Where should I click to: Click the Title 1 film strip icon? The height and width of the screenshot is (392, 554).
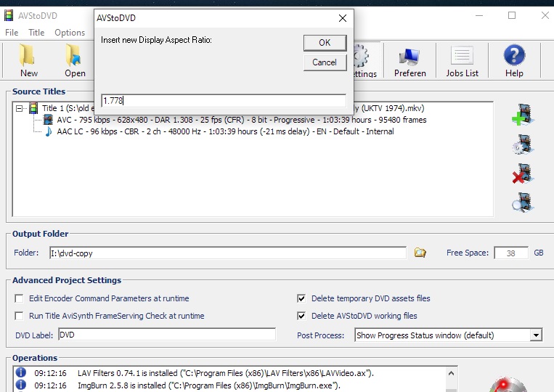(33, 108)
